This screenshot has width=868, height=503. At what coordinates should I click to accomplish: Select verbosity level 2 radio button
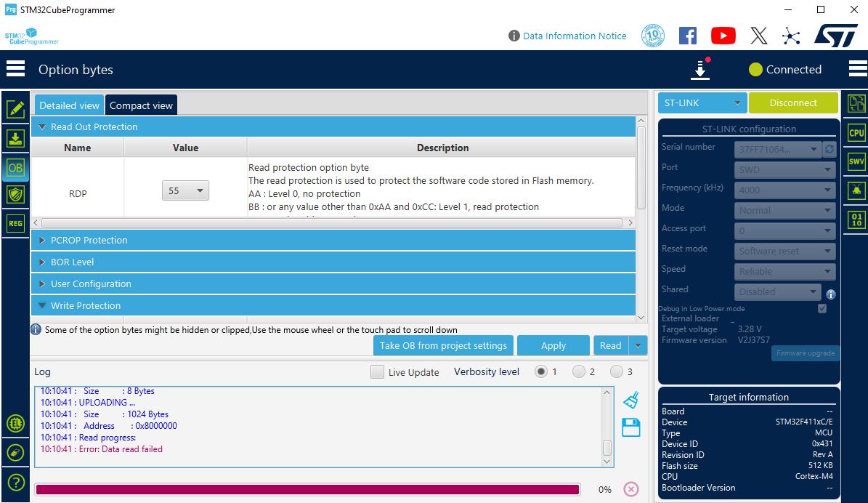pos(579,371)
